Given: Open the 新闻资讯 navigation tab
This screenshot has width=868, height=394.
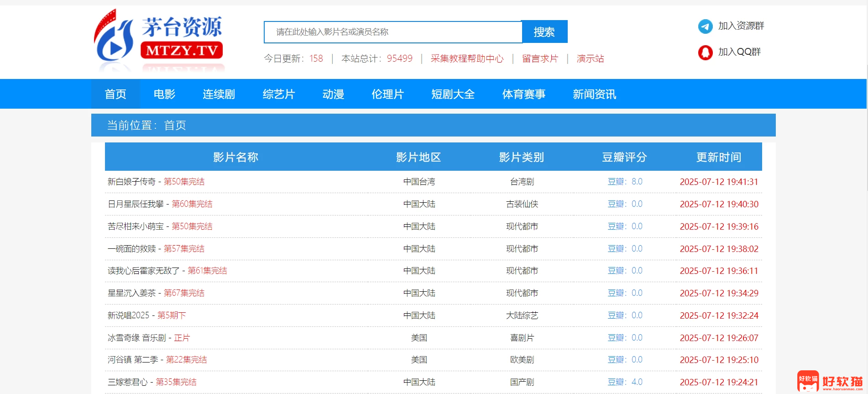Looking at the screenshot, I should [x=595, y=94].
